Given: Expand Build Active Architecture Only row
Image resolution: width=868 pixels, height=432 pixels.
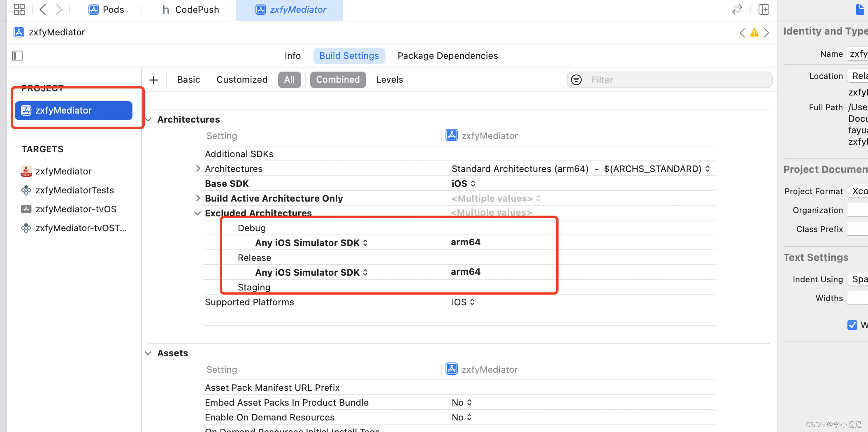Looking at the screenshot, I should click(198, 198).
